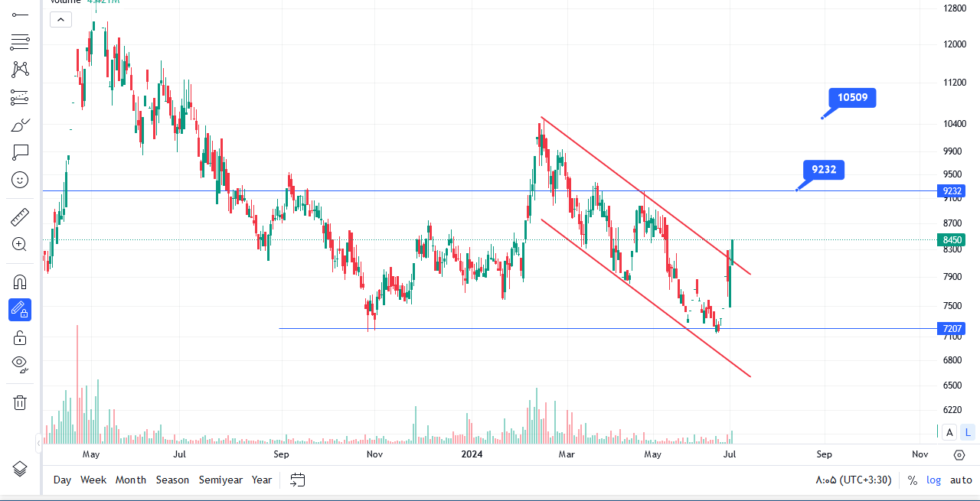Toggle the L price scale button
Image resolution: width=980 pixels, height=501 pixels.
coord(969,432)
